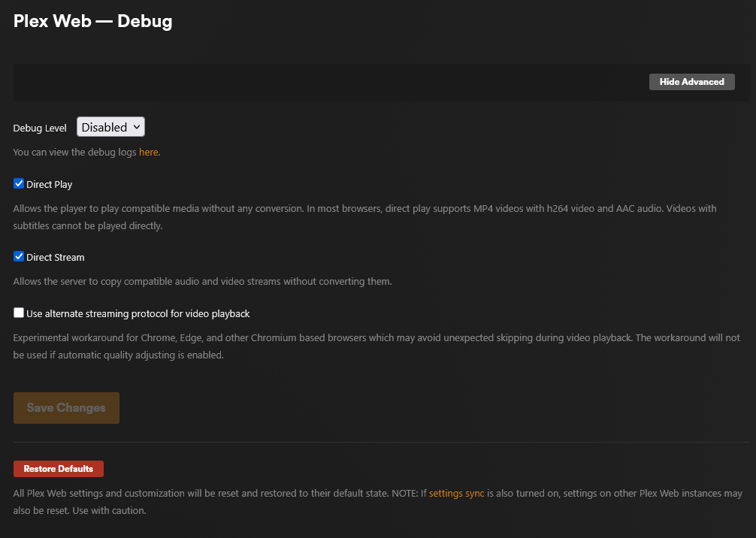Open the debug logs 'here' link
Image resolution: width=756 pixels, height=538 pixels.
point(149,152)
